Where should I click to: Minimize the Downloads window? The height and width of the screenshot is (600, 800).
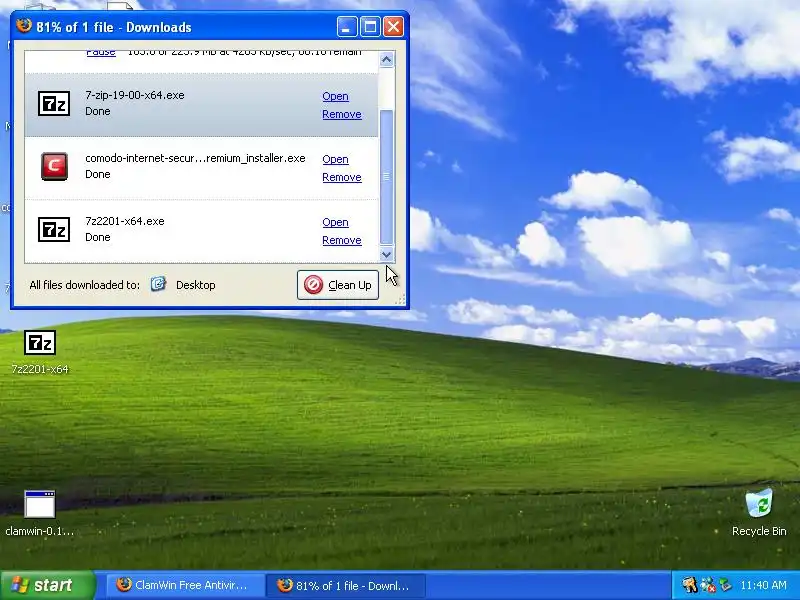tap(347, 27)
